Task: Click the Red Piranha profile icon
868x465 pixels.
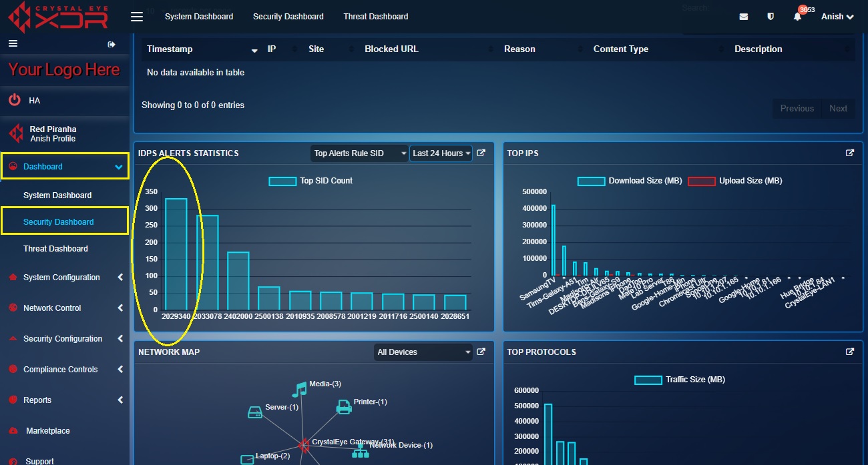Action: (x=15, y=133)
